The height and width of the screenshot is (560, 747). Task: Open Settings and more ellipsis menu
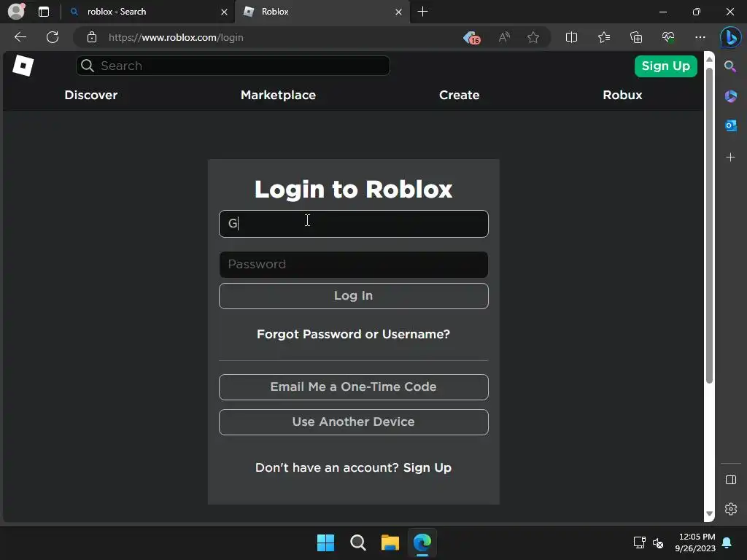pos(700,37)
